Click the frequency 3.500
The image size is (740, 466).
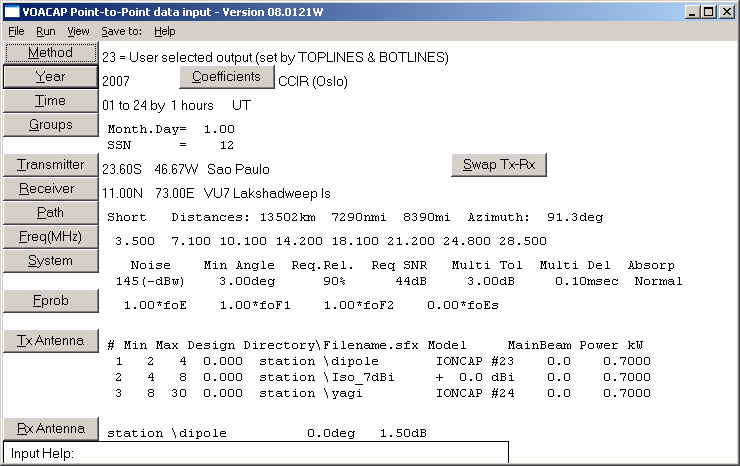click(135, 241)
